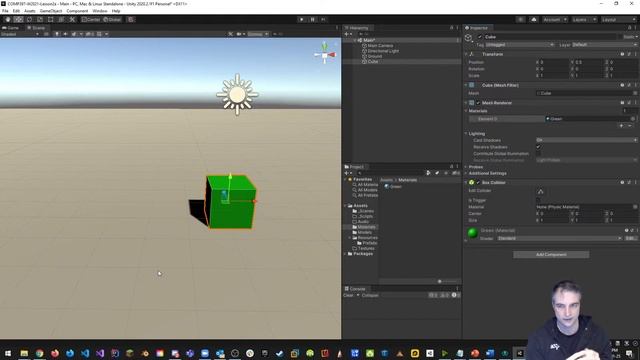This screenshot has height=360, width=640.
Task: Select the combined Transform tool
Action: click(61, 20)
